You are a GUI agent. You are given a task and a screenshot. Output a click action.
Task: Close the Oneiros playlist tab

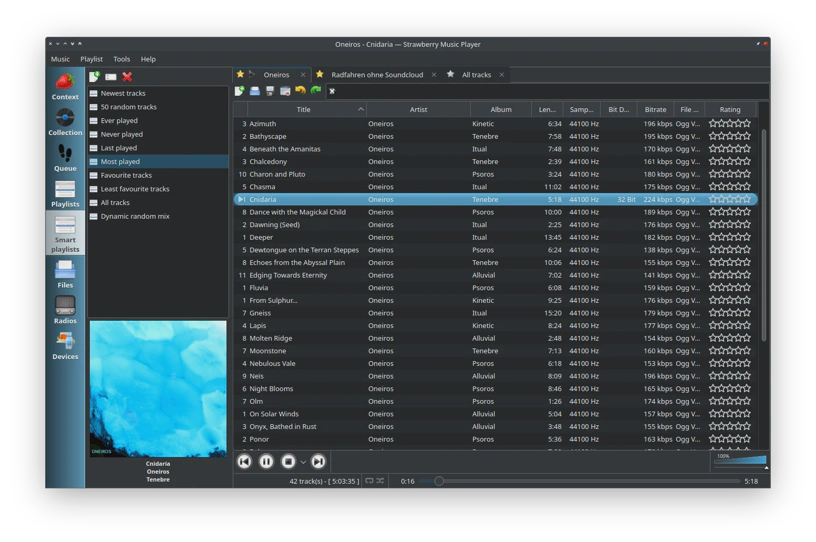(303, 75)
